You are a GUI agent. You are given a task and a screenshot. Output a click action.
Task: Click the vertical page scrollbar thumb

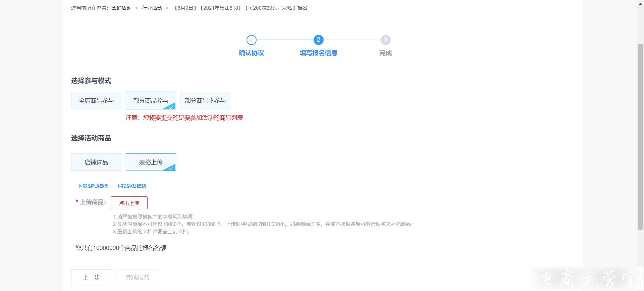pyautogui.click(x=640, y=137)
